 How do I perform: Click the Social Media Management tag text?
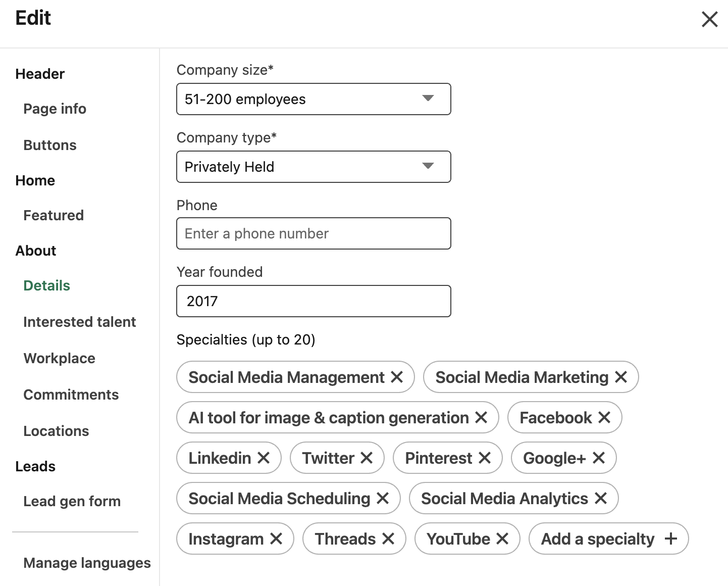pyautogui.click(x=286, y=377)
